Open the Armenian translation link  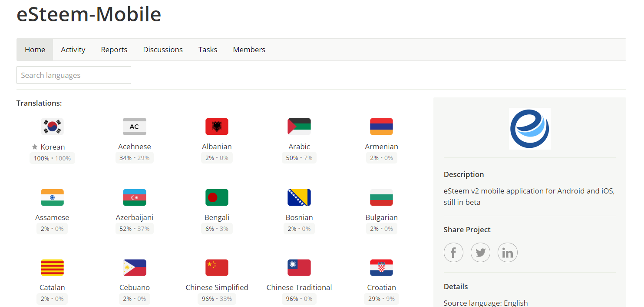pos(381,147)
